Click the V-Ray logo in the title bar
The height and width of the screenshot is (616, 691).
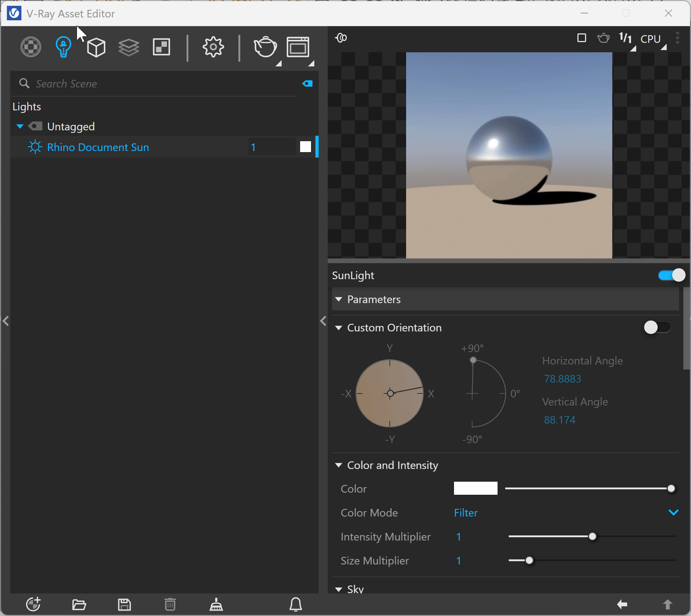14,13
